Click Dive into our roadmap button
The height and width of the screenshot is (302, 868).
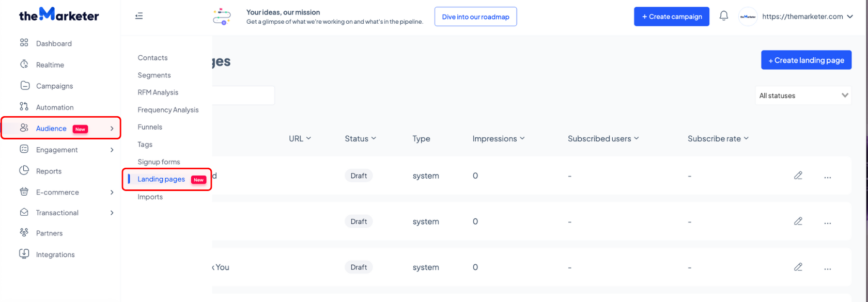(x=475, y=17)
